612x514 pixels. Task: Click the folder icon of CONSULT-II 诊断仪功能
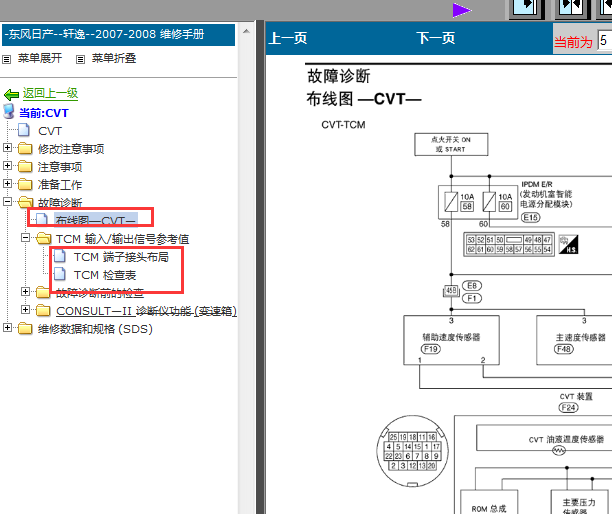[43, 310]
